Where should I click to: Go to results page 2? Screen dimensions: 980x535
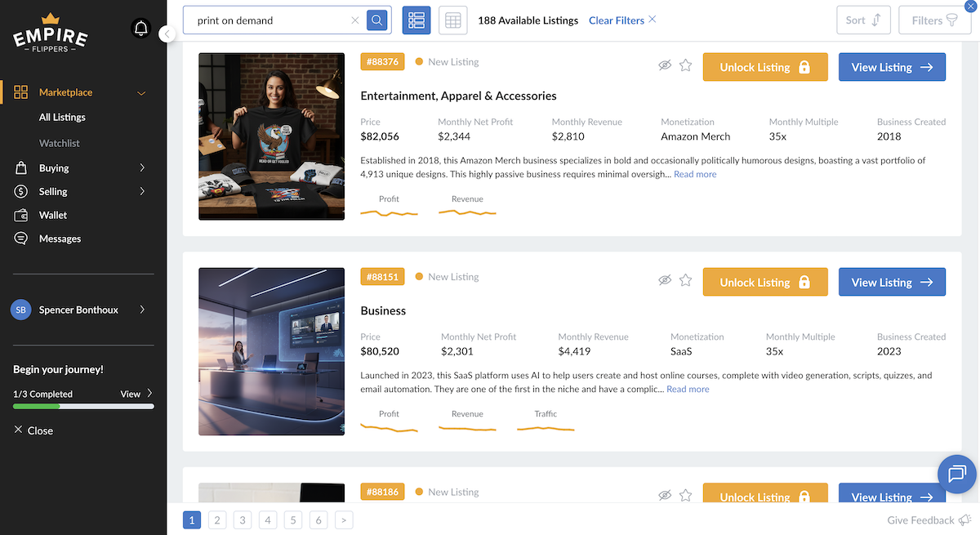coord(216,519)
